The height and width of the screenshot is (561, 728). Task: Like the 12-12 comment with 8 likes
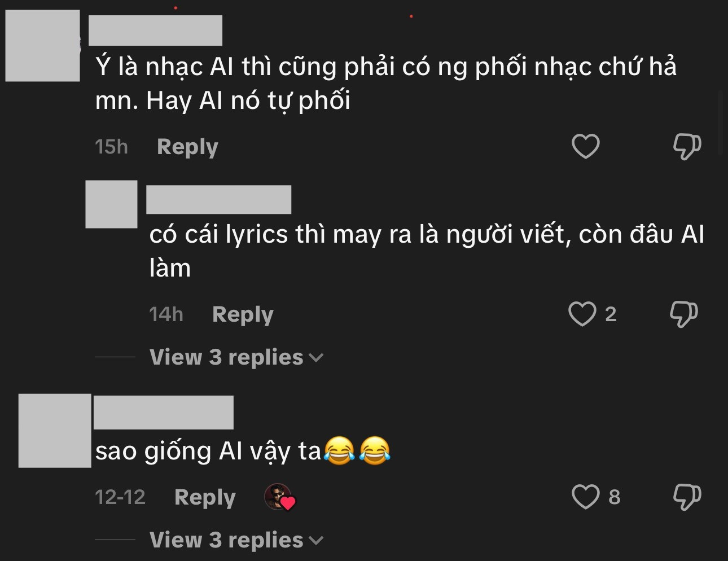point(585,497)
